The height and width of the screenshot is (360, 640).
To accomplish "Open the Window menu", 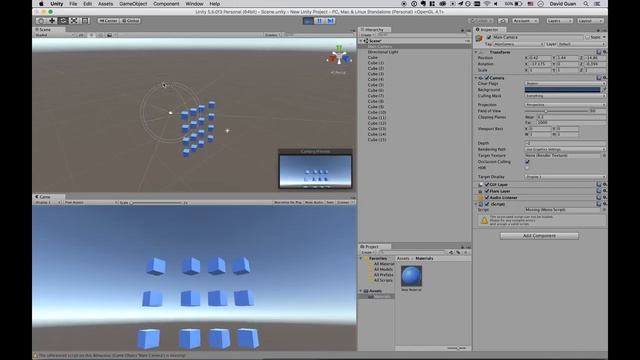I will tap(194, 4).
